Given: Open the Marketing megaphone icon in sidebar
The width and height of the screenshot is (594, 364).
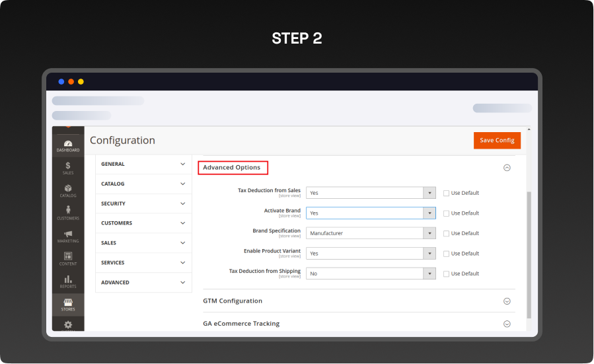Looking at the screenshot, I should pyautogui.click(x=68, y=236).
